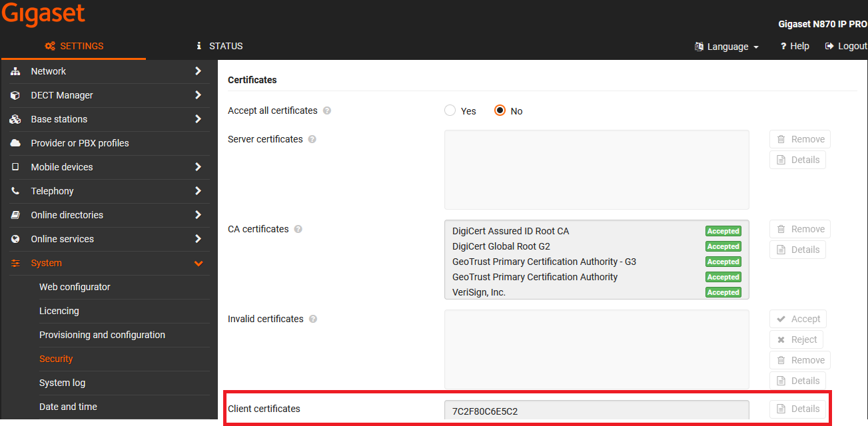Screen dimensions: 868x426
Task: Expand the Base stations chevron
Action: click(198, 119)
